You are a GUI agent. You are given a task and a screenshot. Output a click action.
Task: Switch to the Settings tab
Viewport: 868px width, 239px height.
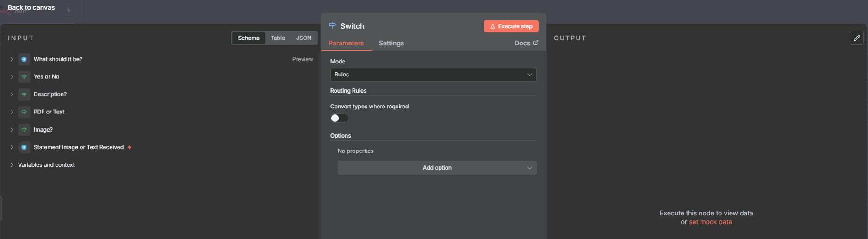[391, 43]
